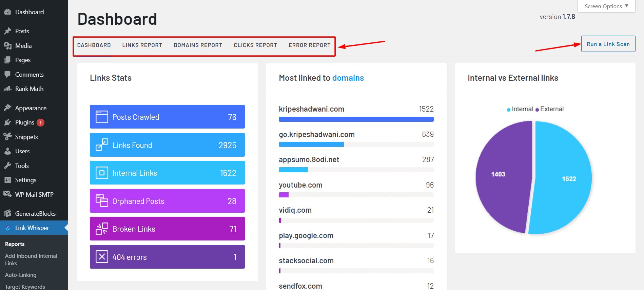The image size is (644, 290).
Task: Click the Tools wrench icon
Action: tap(7, 166)
